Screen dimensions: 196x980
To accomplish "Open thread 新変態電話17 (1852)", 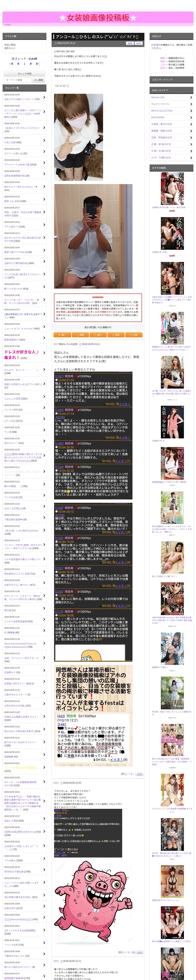I will [15, 340].
